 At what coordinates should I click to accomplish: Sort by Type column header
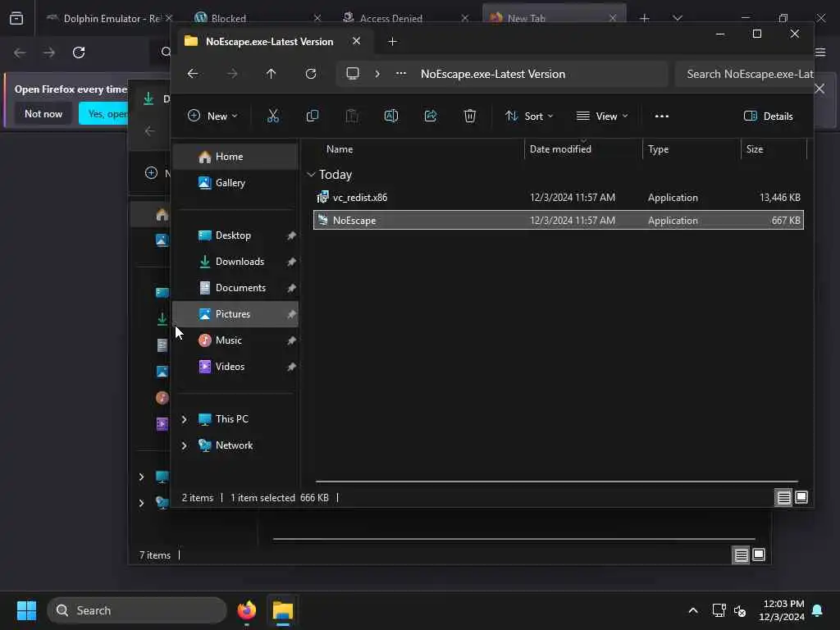(x=658, y=149)
